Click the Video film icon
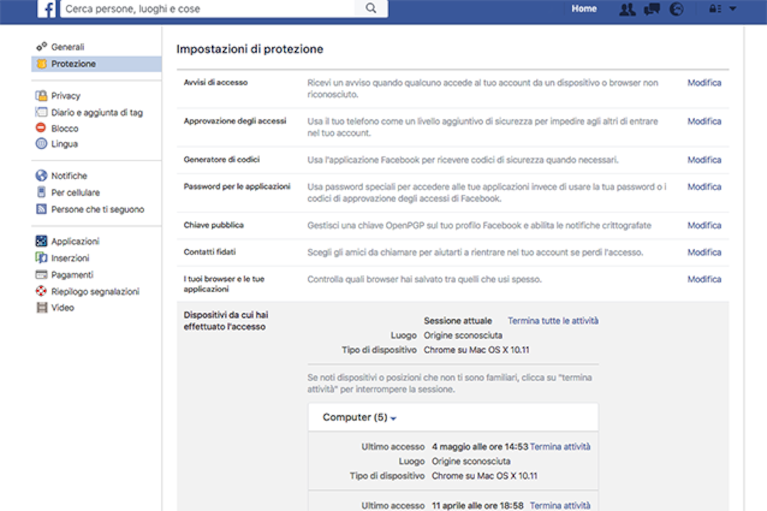This screenshot has width=767, height=511. click(42, 308)
